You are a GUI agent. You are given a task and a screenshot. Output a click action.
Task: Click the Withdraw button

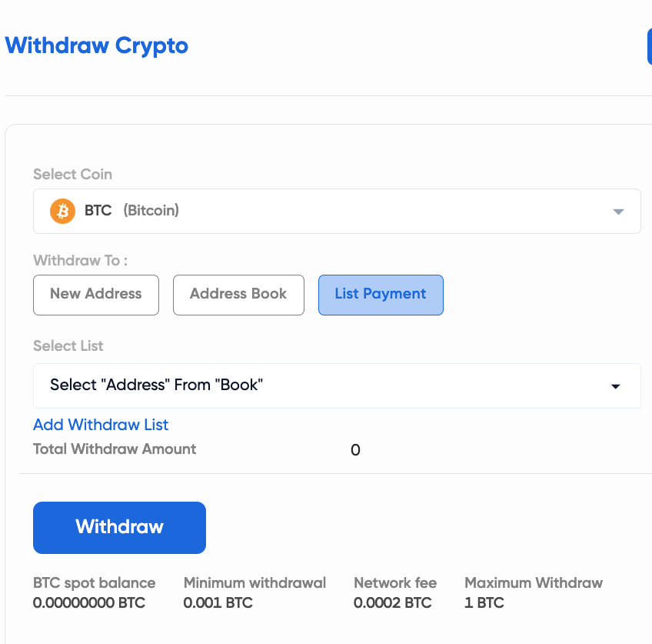pyautogui.click(x=119, y=528)
